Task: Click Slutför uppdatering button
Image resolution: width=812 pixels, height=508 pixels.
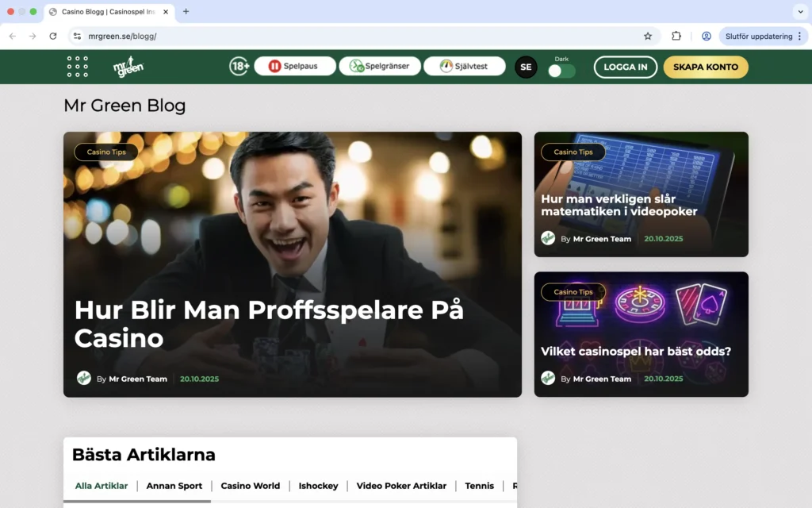Action: click(x=759, y=37)
